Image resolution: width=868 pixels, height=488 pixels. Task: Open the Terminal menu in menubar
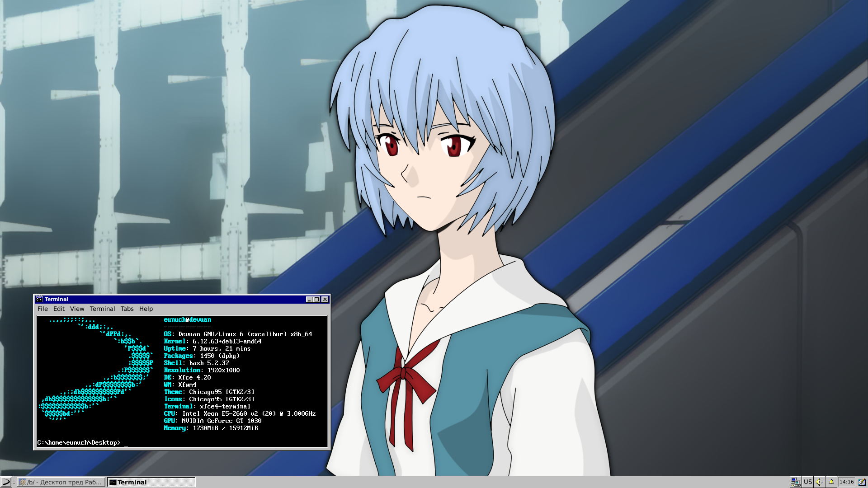coord(102,309)
